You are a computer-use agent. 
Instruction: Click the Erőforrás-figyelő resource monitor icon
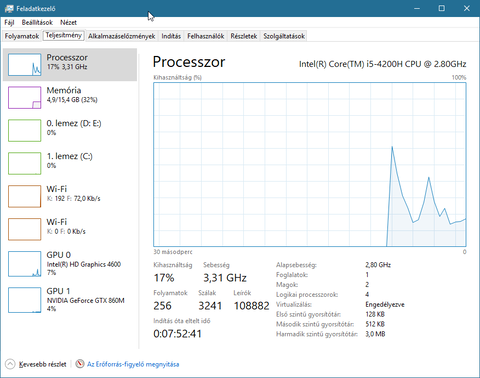tap(80, 364)
